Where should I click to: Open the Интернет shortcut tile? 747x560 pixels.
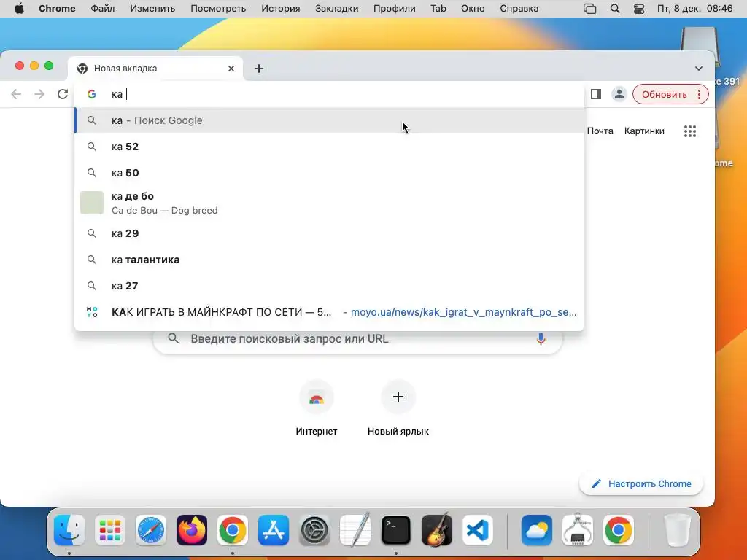point(317,408)
